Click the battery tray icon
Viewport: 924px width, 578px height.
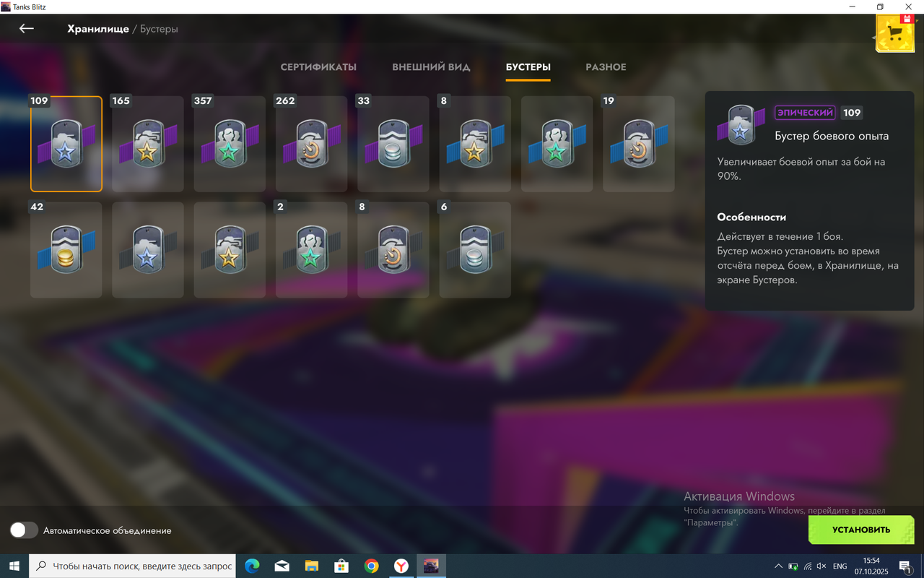[793, 566]
